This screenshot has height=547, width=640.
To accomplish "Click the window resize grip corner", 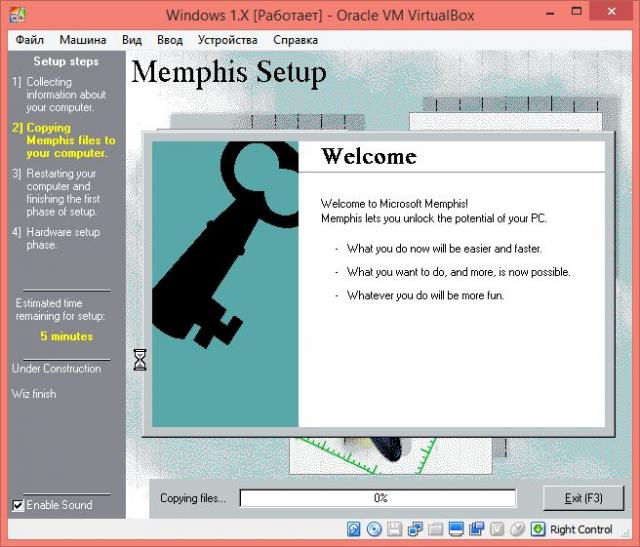I will pyautogui.click(x=627, y=533).
